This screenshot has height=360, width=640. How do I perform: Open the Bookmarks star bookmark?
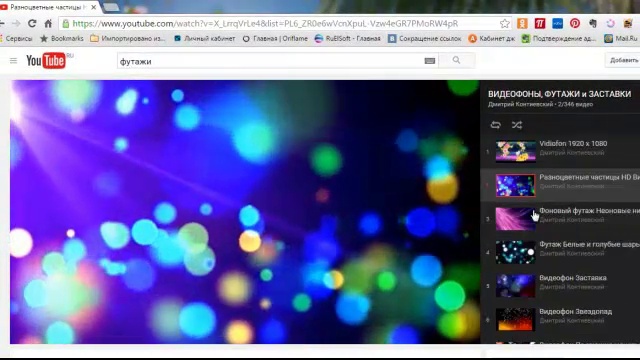[62, 38]
